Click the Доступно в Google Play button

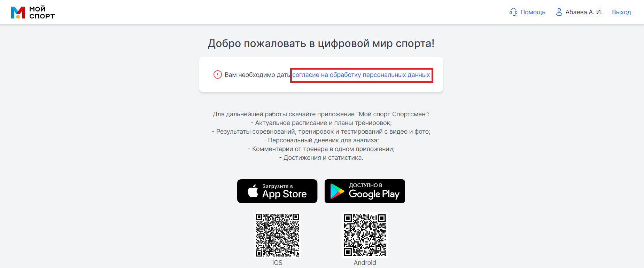coord(365,191)
